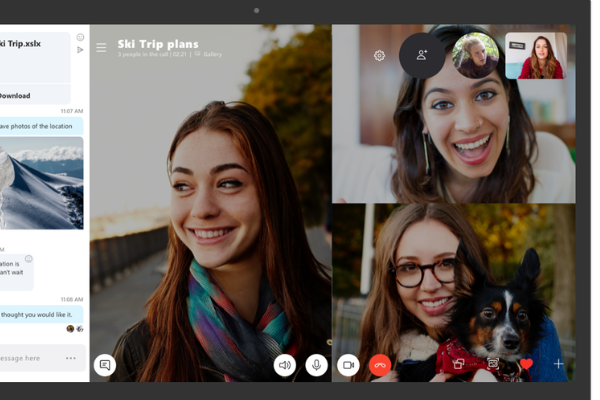Open the snowy mountain photo in chat

[41, 183]
